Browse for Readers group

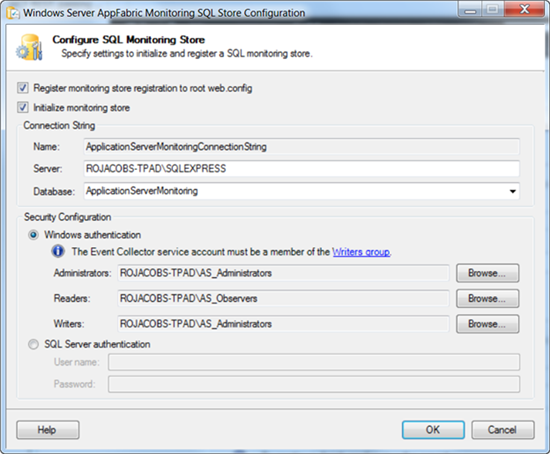click(x=487, y=299)
